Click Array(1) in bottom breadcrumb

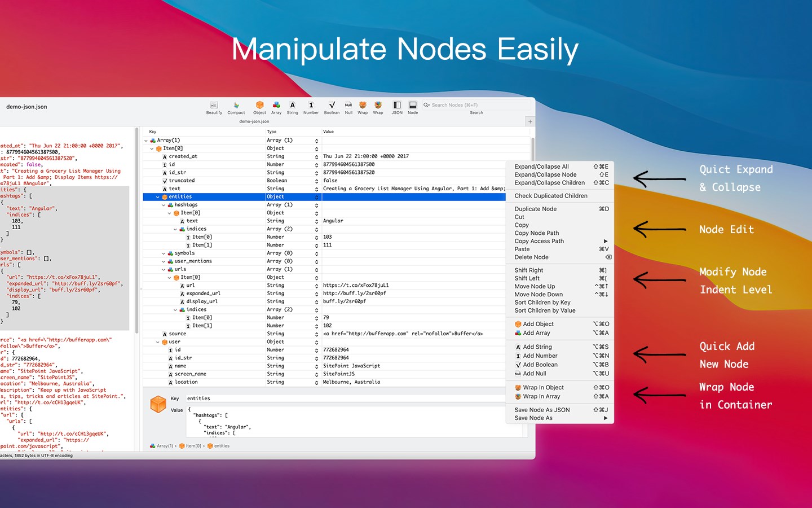pyautogui.click(x=162, y=446)
